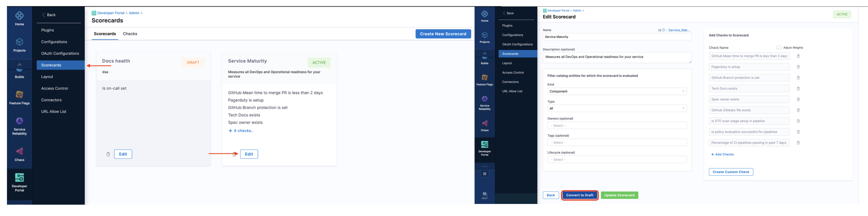Open the Owners (optional) select field
Screen dimensions: 868x216
[617, 125]
